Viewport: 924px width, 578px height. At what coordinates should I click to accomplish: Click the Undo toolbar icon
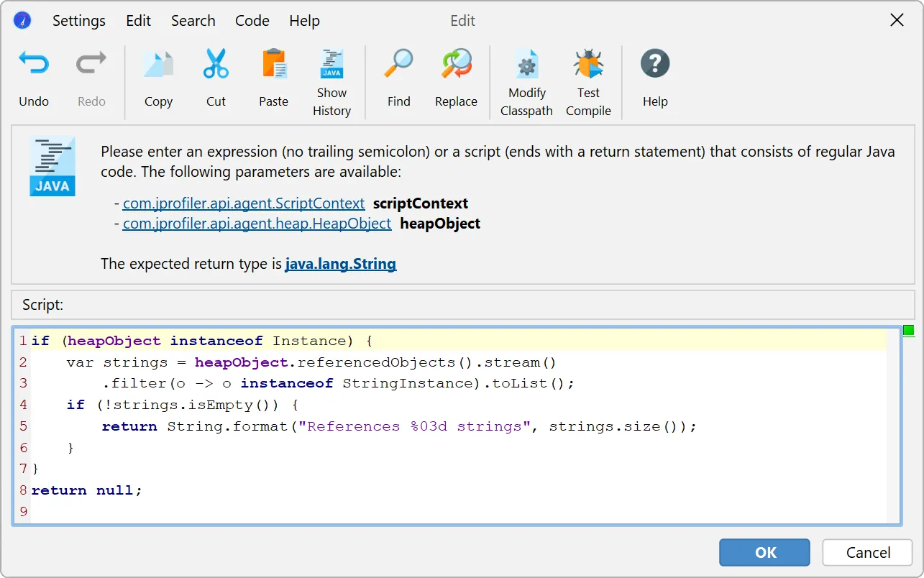[34, 64]
